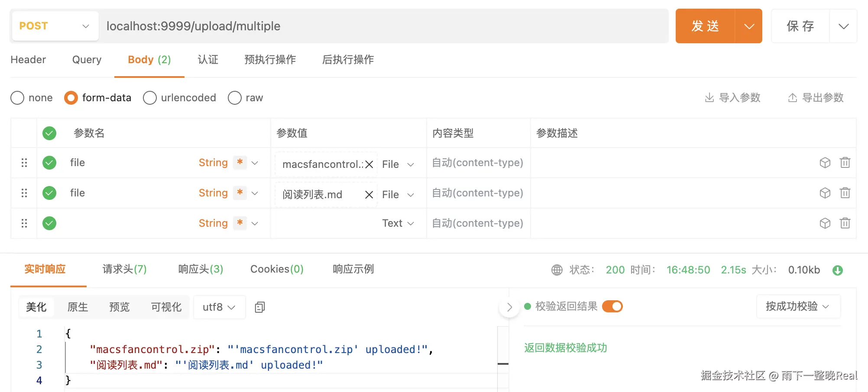
Task: Select the urlencoded body type
Action: coord(150,98)
